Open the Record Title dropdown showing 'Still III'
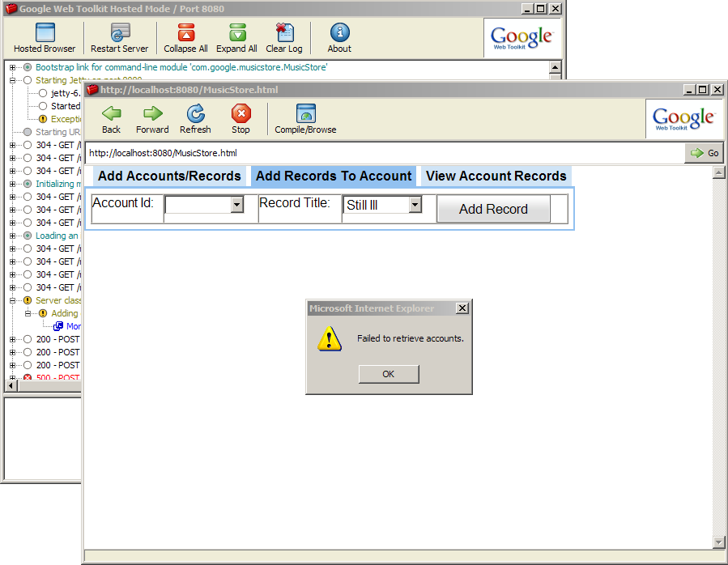The image size is (728, 565). coord(415,204)
